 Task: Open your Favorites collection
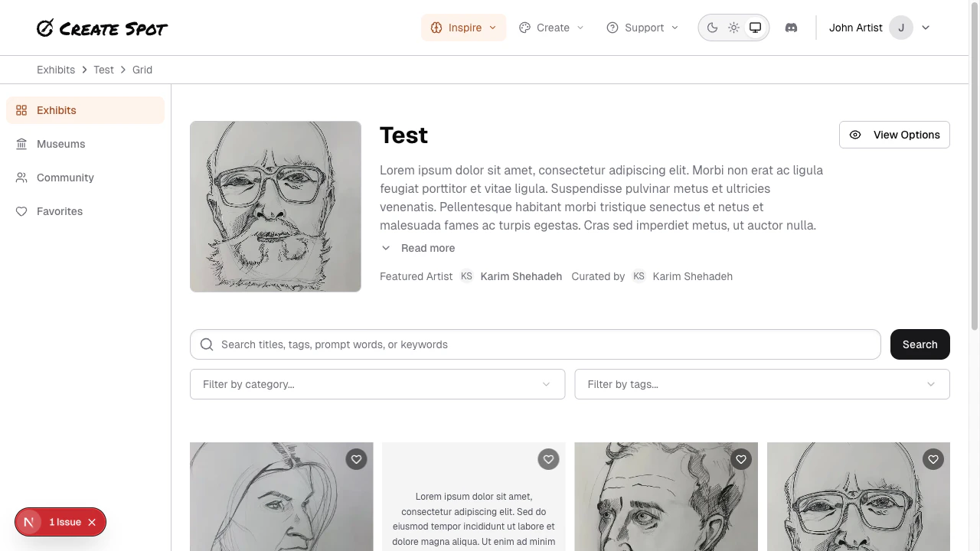click(59, 211)
